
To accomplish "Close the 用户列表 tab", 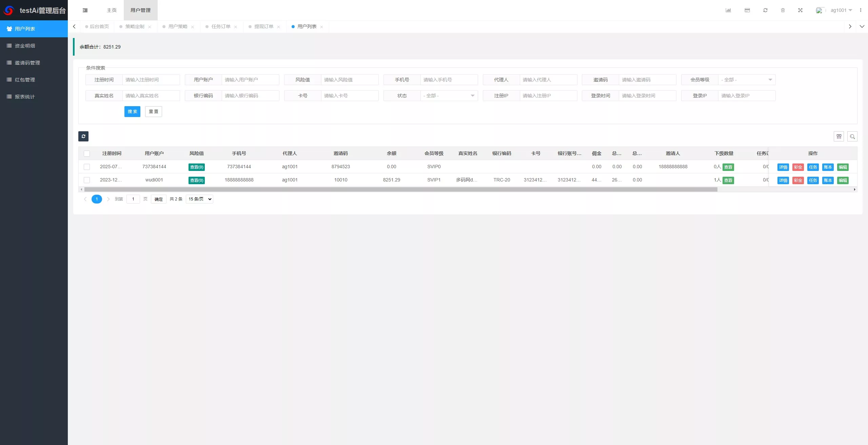I will pos(322,27).
